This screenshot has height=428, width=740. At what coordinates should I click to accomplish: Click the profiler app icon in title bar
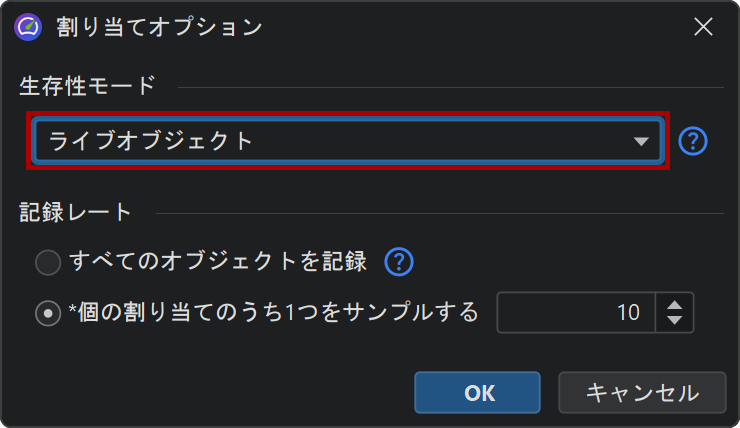point(27,27)
